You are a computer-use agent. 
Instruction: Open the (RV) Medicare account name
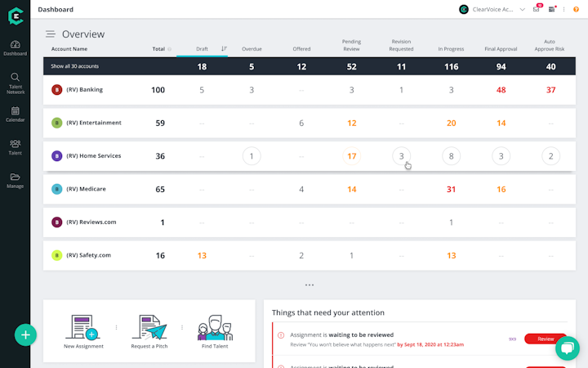(86, 189)
